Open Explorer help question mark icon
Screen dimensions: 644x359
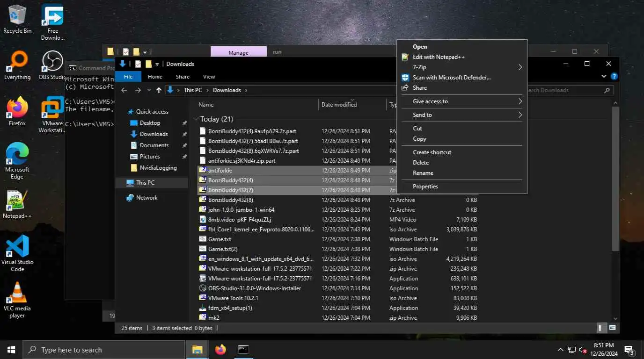pos(614,77)
